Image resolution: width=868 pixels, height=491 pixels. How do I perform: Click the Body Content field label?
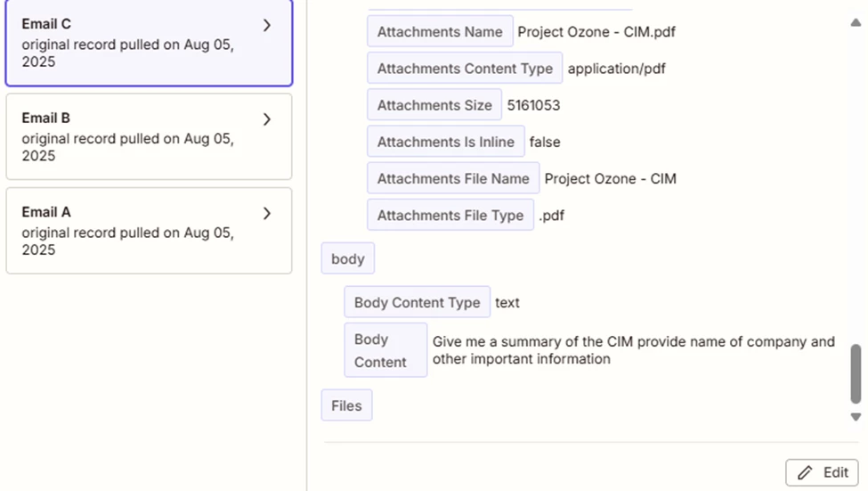coord(385,350)
